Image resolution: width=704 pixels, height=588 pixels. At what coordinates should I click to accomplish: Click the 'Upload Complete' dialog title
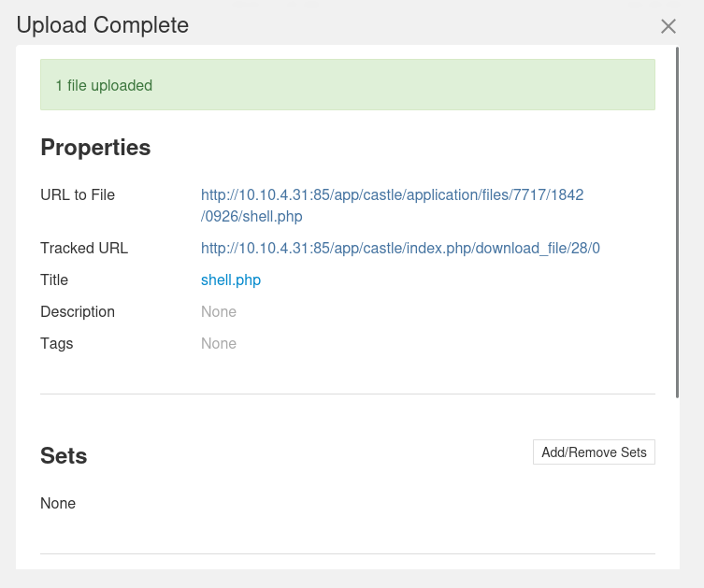pyautogui.click(x=103, y=25)
